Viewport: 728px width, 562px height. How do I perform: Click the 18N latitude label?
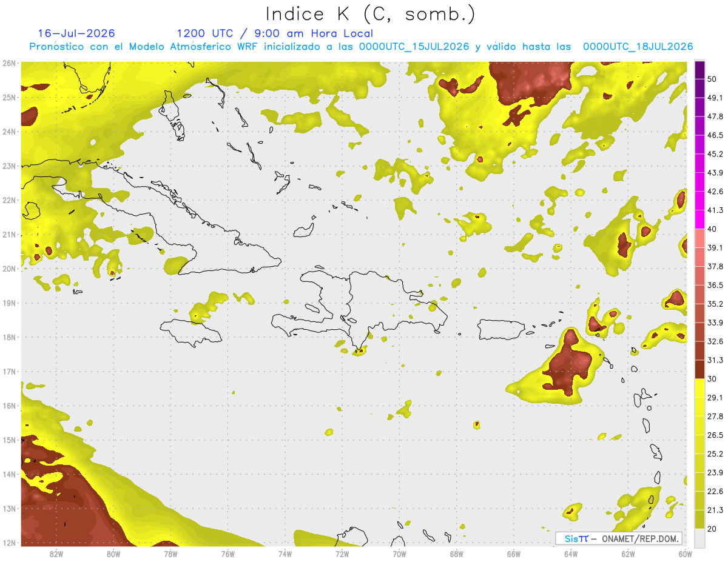pyautogui.click(x=9, y=338)
